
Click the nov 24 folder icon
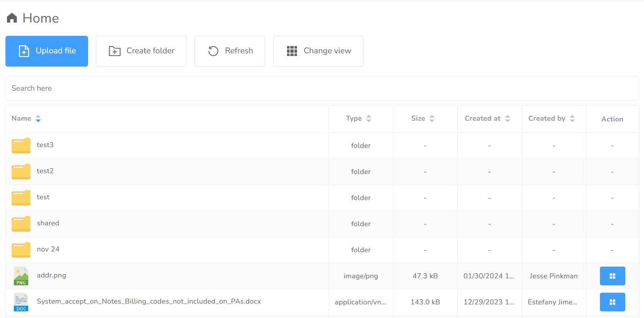click(21, 249)
